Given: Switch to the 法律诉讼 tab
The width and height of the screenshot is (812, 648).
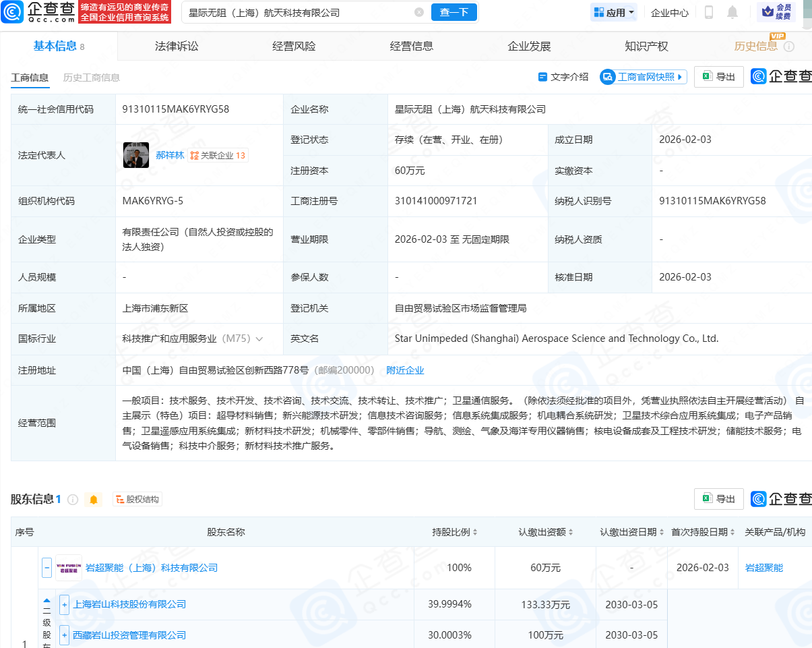Looking at the screenshot, I should tap(176, 46).
